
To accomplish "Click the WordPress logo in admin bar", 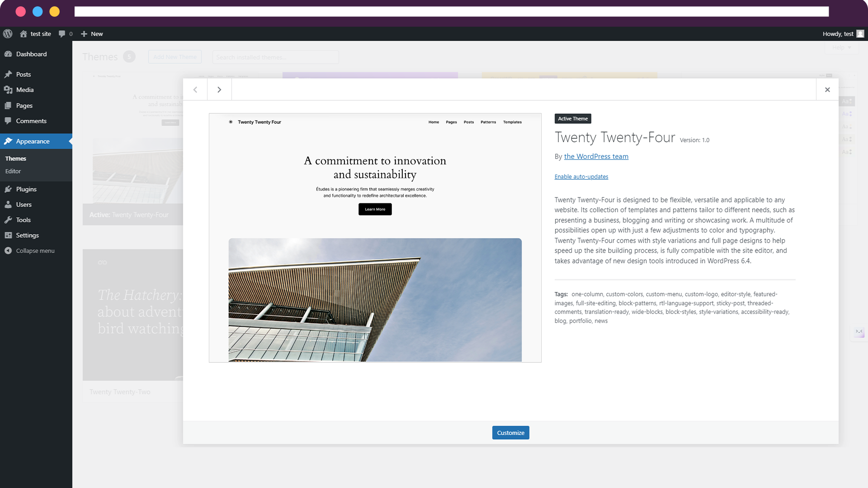I will click(8, 34).
